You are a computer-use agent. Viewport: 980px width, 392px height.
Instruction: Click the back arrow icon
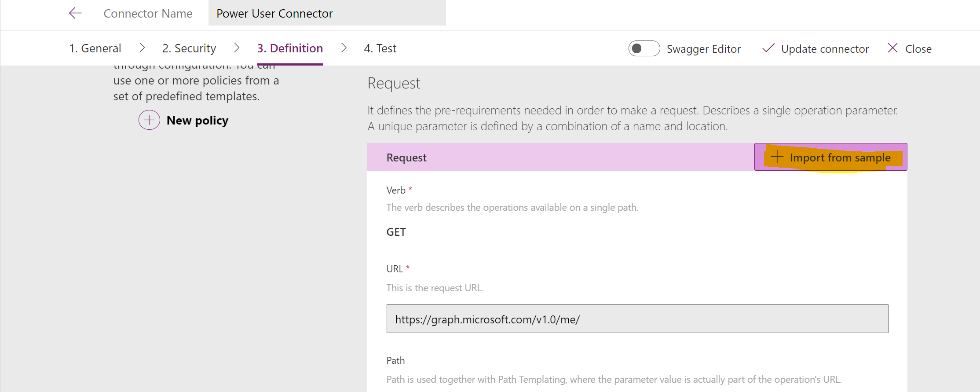pyautogui.click(x=75, y=13)
